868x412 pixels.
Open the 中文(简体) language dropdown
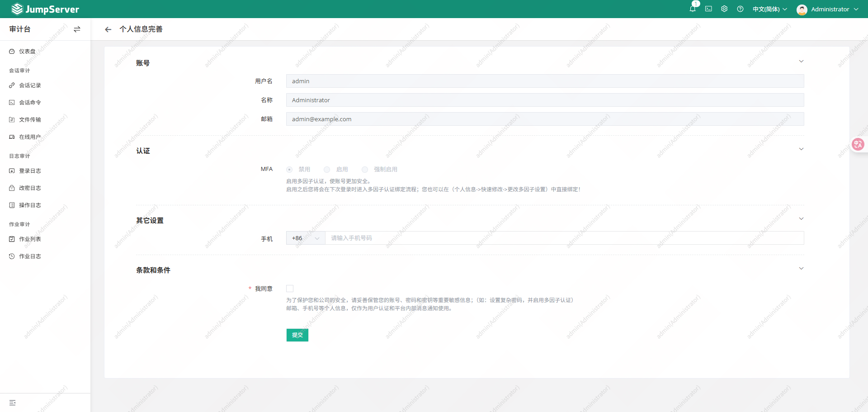[x=770, y=9]
